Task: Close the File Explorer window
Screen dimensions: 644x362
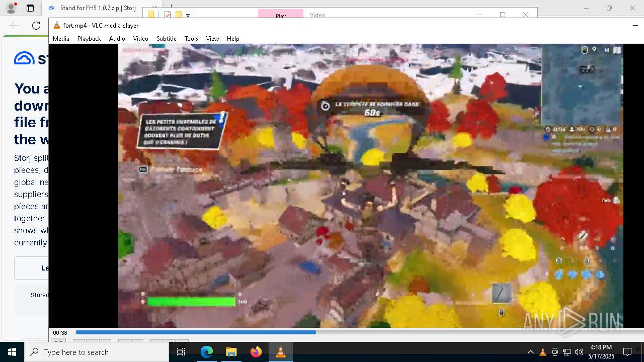Action: pyautogui.click(x=525, y=15)
